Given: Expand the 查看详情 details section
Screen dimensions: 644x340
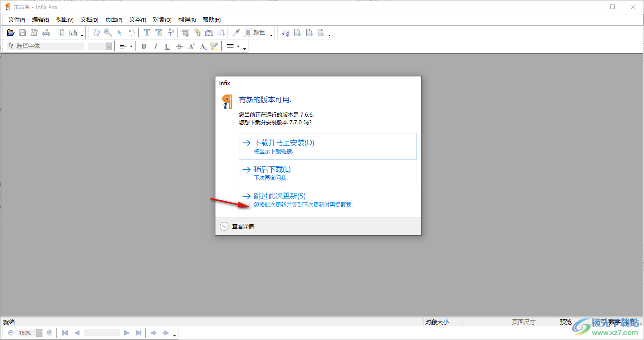Looking at the screenshot, I should [x=237, y=227].
